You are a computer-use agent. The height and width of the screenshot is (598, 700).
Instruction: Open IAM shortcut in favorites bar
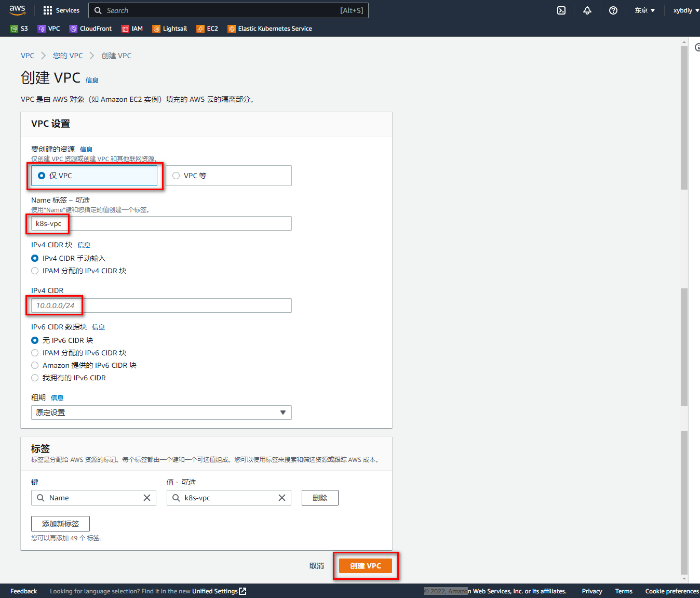click(x=132, y=29)
